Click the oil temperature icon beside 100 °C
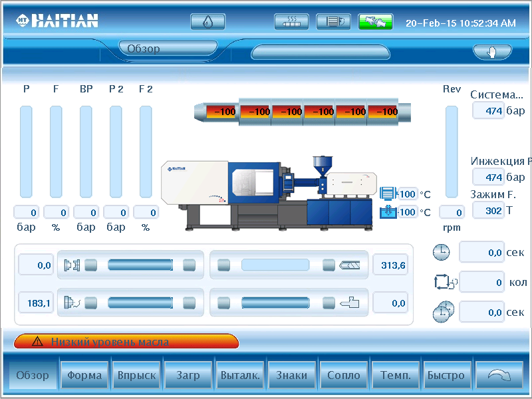532x399 pixels. (388, 212)
